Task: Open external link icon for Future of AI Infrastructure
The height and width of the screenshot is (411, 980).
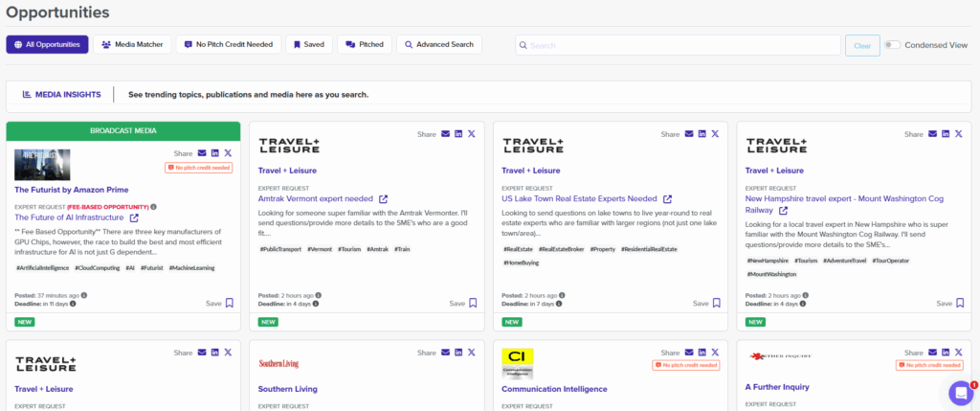Action: tap(134, 218)
